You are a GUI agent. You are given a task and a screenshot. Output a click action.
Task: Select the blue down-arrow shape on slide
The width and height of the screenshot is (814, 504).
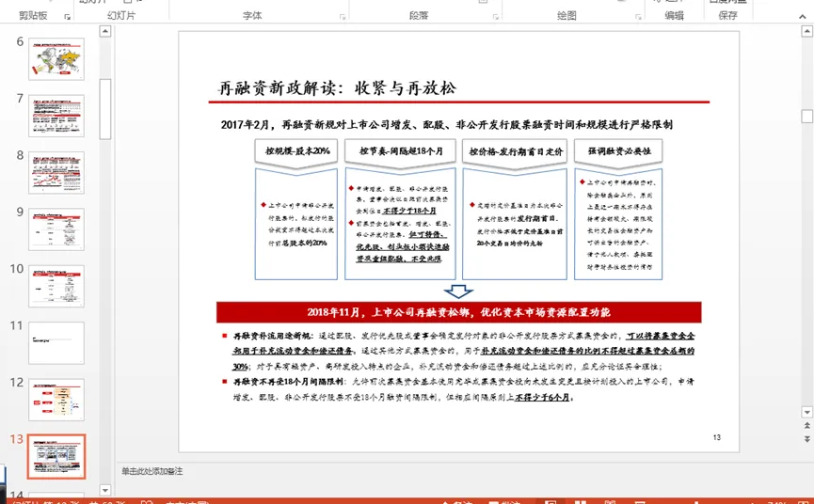point(459,291)
